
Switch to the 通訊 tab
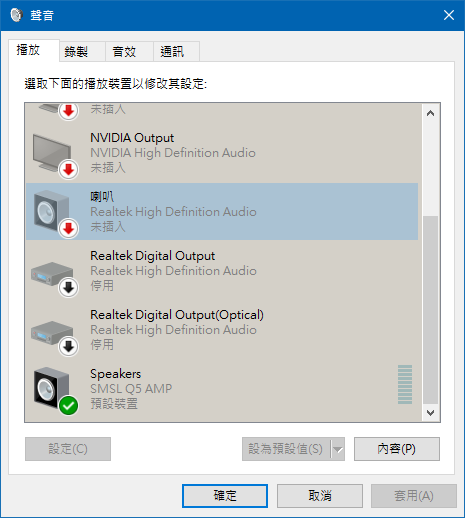(172, 52)
